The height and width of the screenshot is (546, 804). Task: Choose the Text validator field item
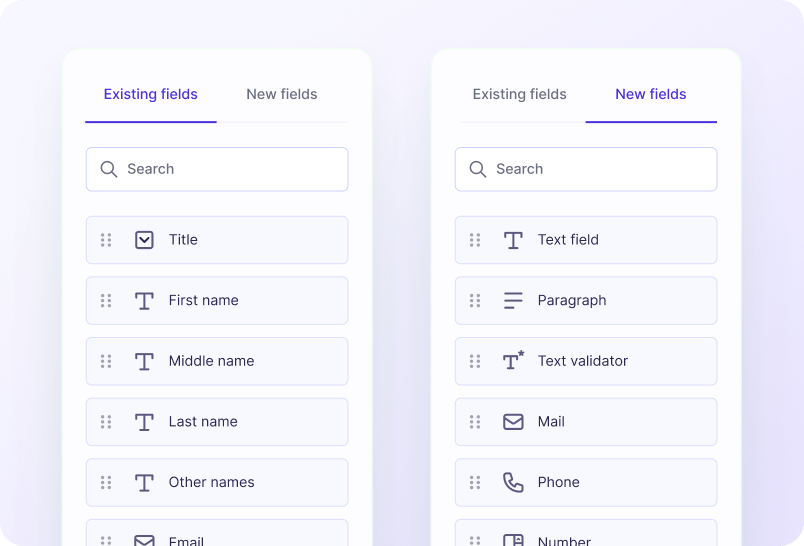pos(586,361)
